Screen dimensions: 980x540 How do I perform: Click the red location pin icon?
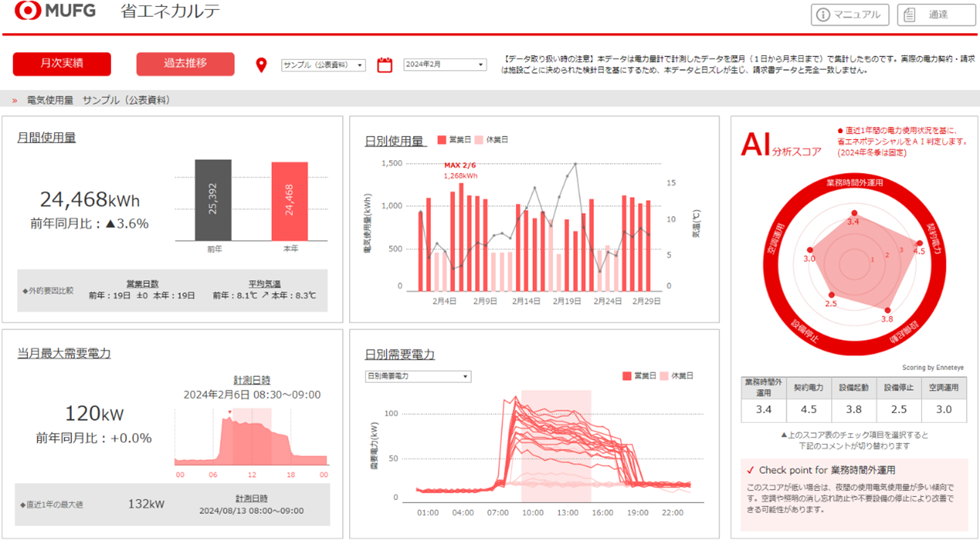coord(261,66)
